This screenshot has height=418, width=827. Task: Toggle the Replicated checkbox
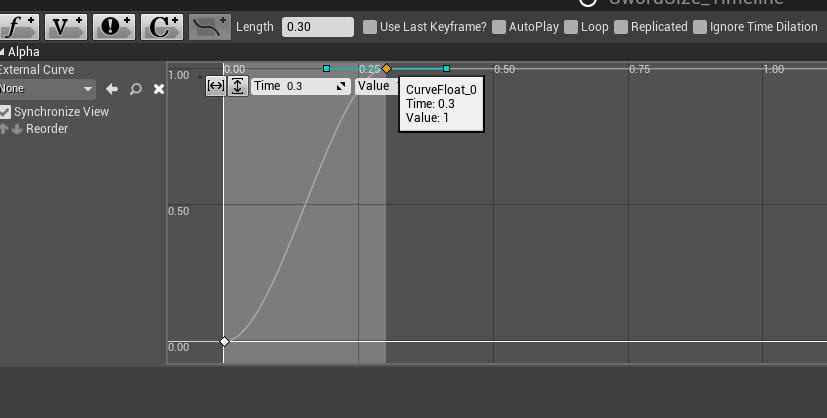[x=622, y=27]
